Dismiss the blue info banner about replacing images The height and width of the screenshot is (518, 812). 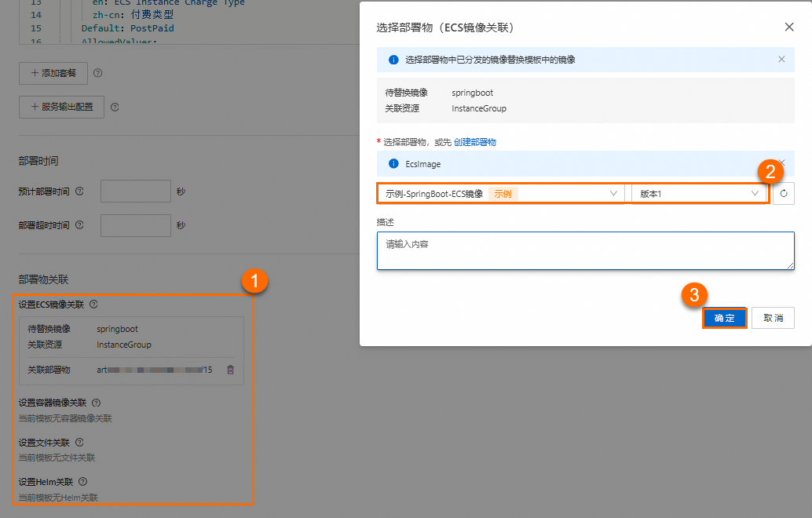click(781, 60)
